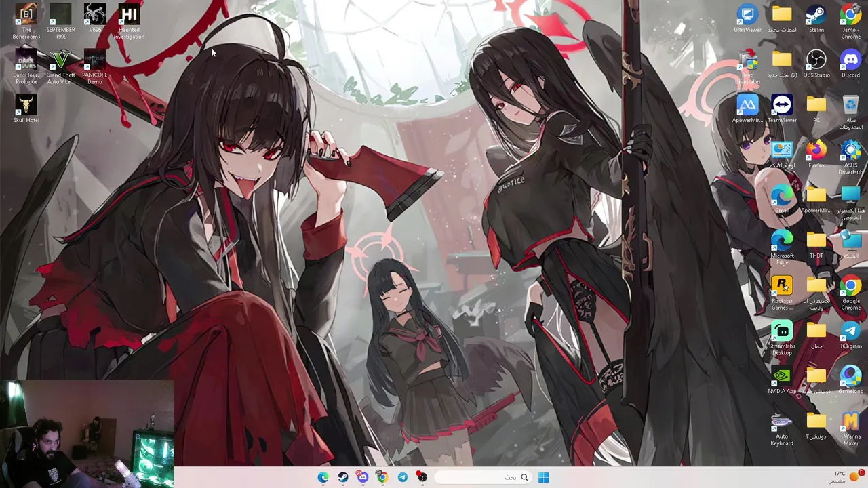Launch Grand Theft Auto V desktop icon
Viewport: 868px width, 488px height.
[x=60, y=67]
